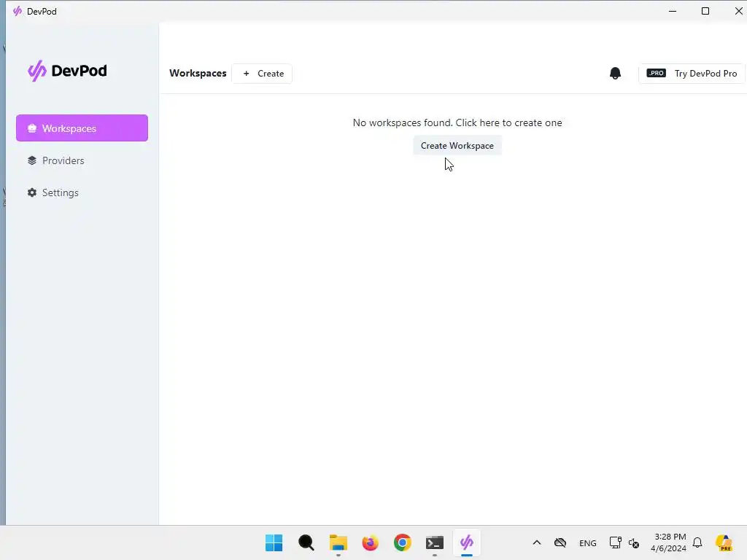This screenshot has height=560, width=747.
Task: Click the DevPod logo in sidebar
Action: [x=67, y=71]
